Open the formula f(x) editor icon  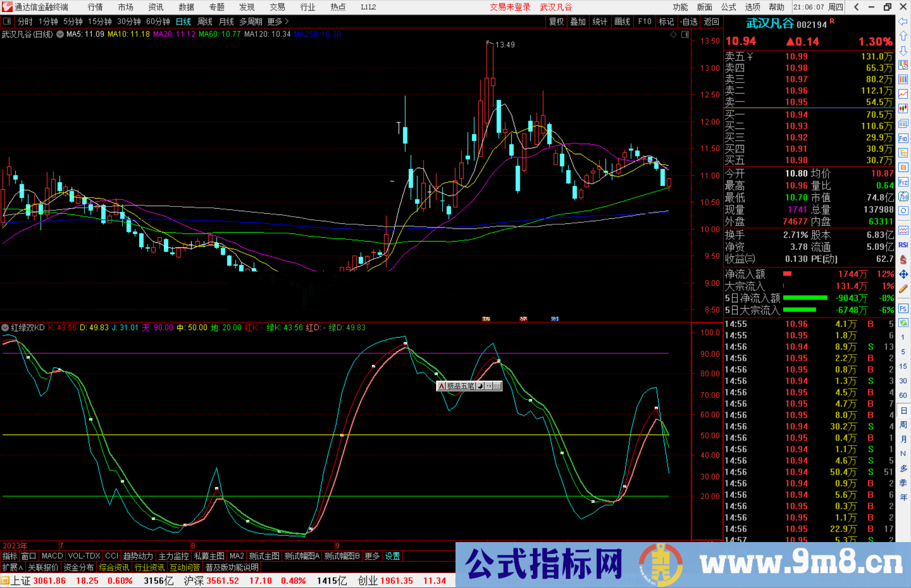click(x=903, y=196)
